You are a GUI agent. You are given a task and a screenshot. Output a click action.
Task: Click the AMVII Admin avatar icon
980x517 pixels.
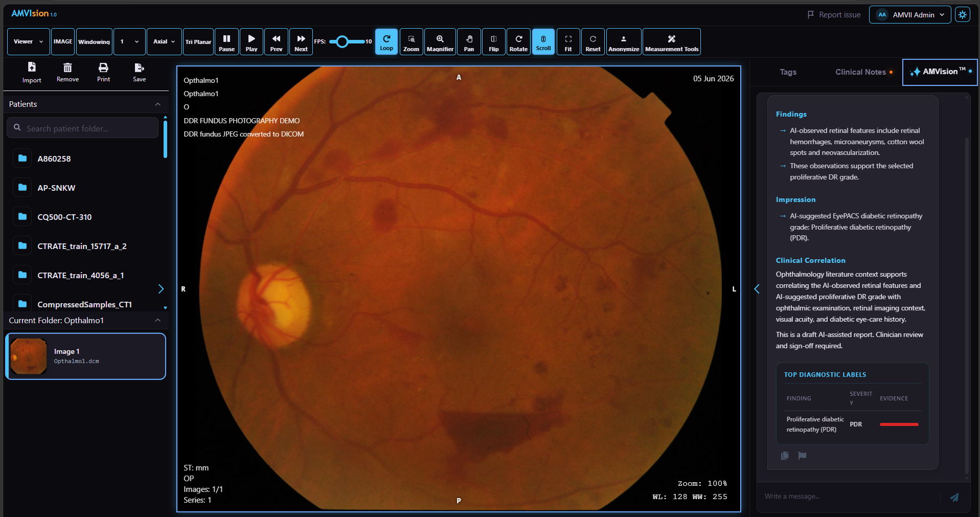pyautogui.click(x=882, y=15)
